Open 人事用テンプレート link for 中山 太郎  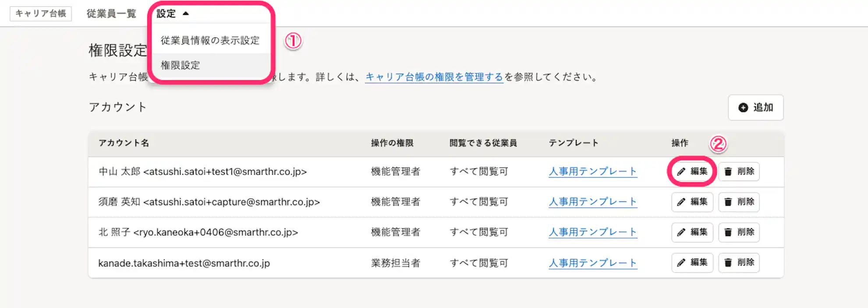point(593,171)
